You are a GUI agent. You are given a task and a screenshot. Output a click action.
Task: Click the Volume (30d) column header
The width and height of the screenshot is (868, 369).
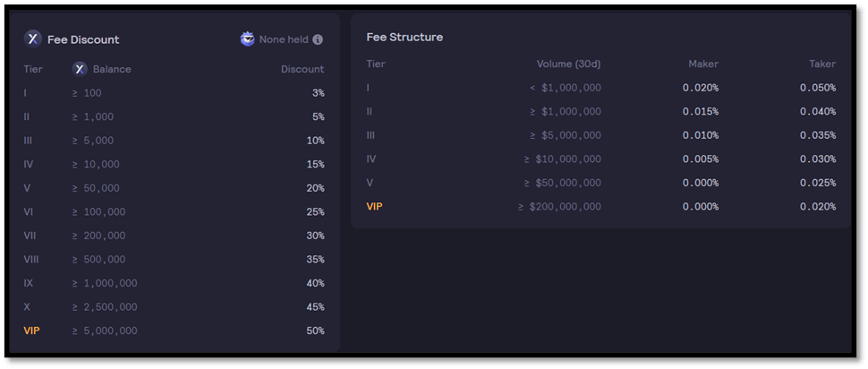coord(568,64)
